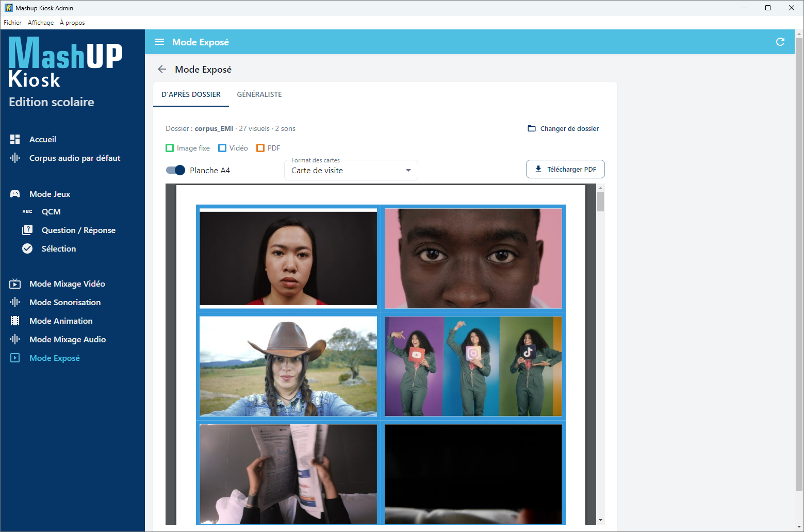Select the close-up man face card

click(473, 258)
